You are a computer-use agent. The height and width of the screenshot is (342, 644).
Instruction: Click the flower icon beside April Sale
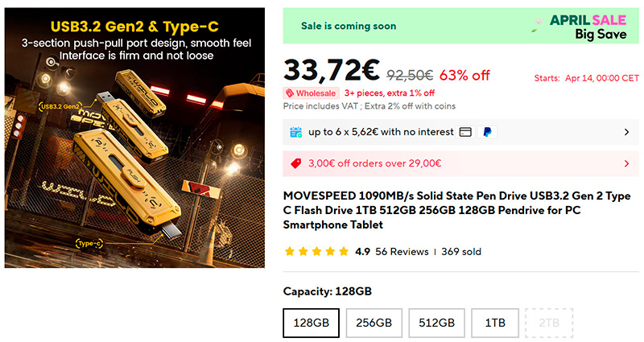(539, 23)
